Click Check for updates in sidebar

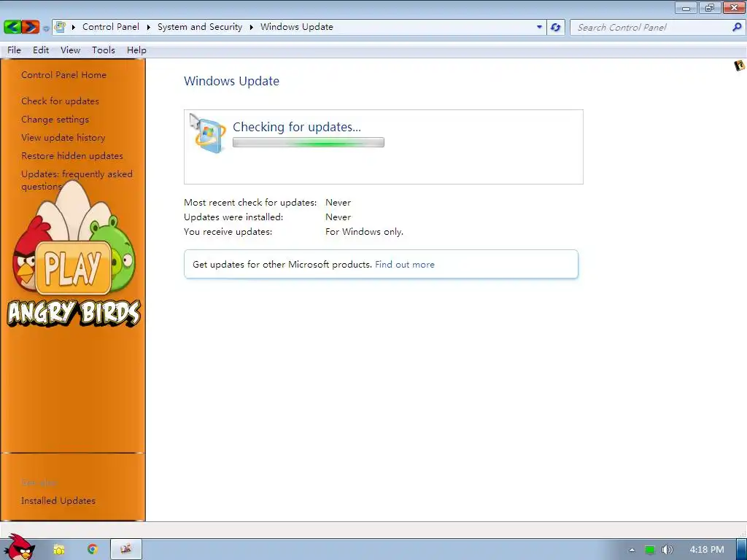(60, 101)
